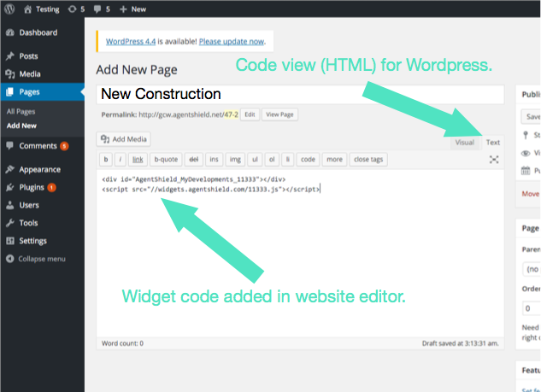Go to Dashboard in sidebar
The width and height of the screenshot is (541, 392).
click(x=38, y=32)
